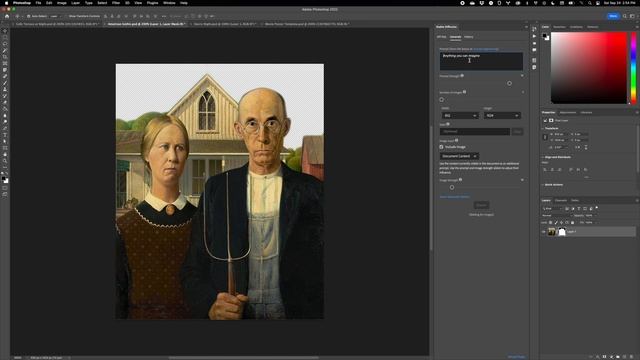This screenshot has width=640, height=360.
Task: Toggle lock transparent pixels in Layers panel
Action: 550,222
